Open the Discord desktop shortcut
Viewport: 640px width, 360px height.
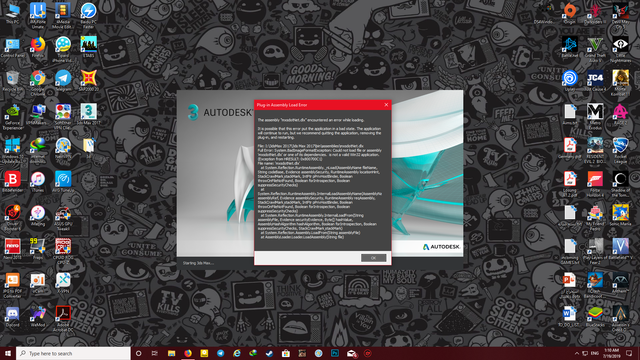point(12,316)
